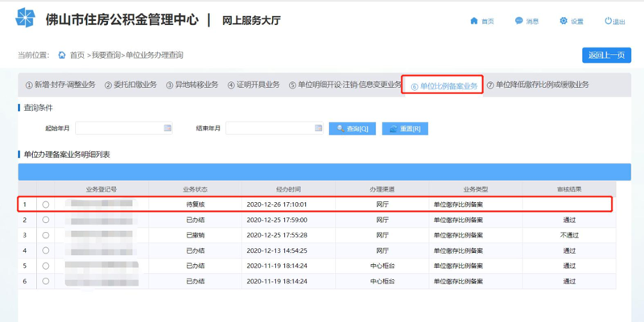This screenshot has width=644, height=322.
Task: Click the Foshan housing fund center logo
Action: 26,18
